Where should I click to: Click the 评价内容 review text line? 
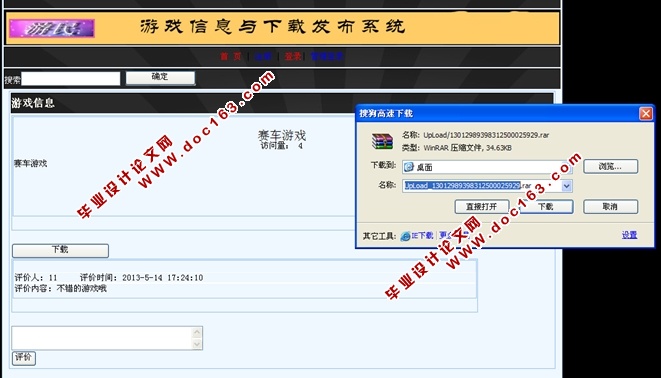coord(61,289)
